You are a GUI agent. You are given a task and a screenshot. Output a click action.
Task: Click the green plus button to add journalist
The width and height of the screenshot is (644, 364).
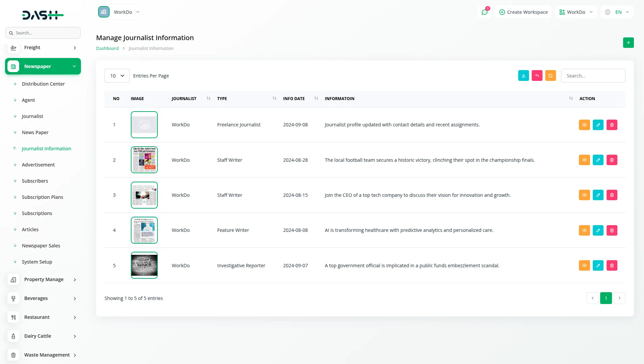tap(628, 42)
